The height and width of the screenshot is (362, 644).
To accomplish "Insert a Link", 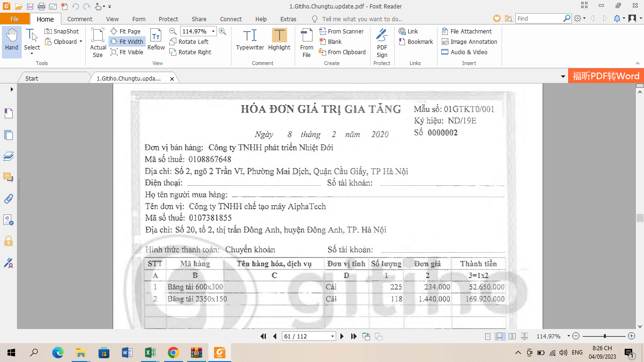I will pyautogui.click(x=408, y=31).
